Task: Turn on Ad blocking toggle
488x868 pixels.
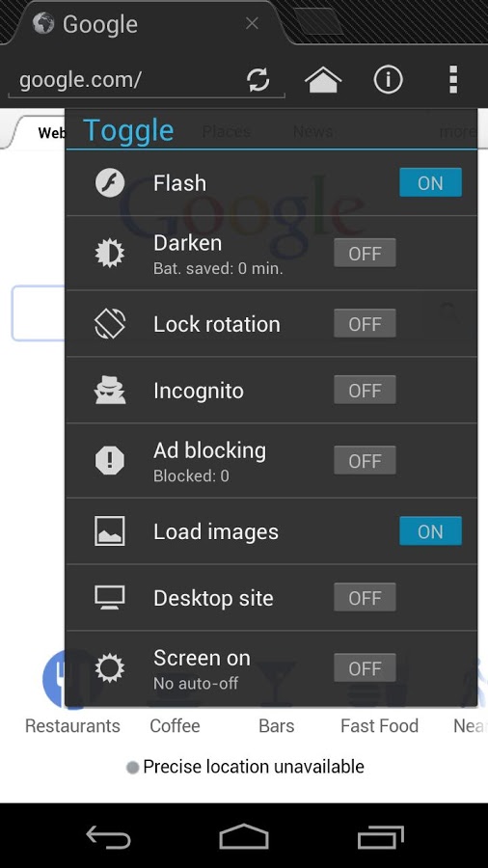Action: tap(365, 461)
